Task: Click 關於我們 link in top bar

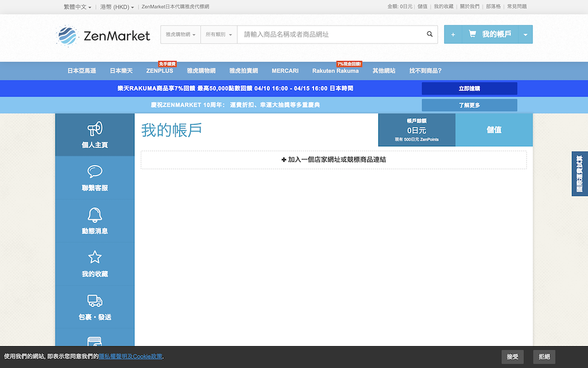Action: tap(470, 6)
